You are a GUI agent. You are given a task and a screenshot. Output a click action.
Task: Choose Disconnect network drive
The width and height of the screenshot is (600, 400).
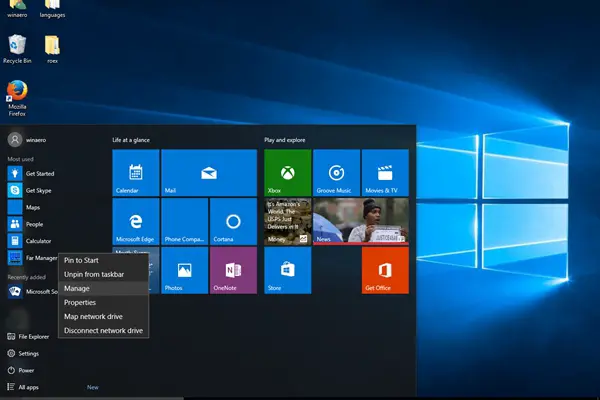[x=103, y=331]
